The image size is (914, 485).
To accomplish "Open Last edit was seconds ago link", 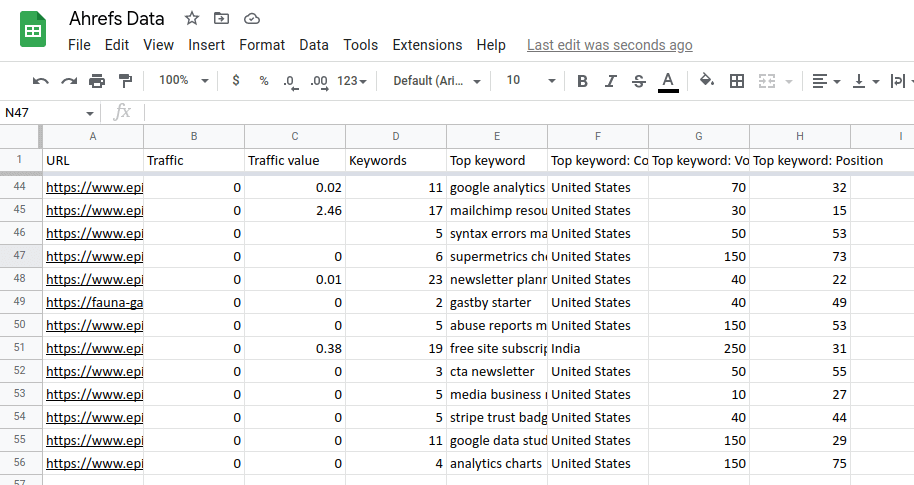I will [610, 45].
